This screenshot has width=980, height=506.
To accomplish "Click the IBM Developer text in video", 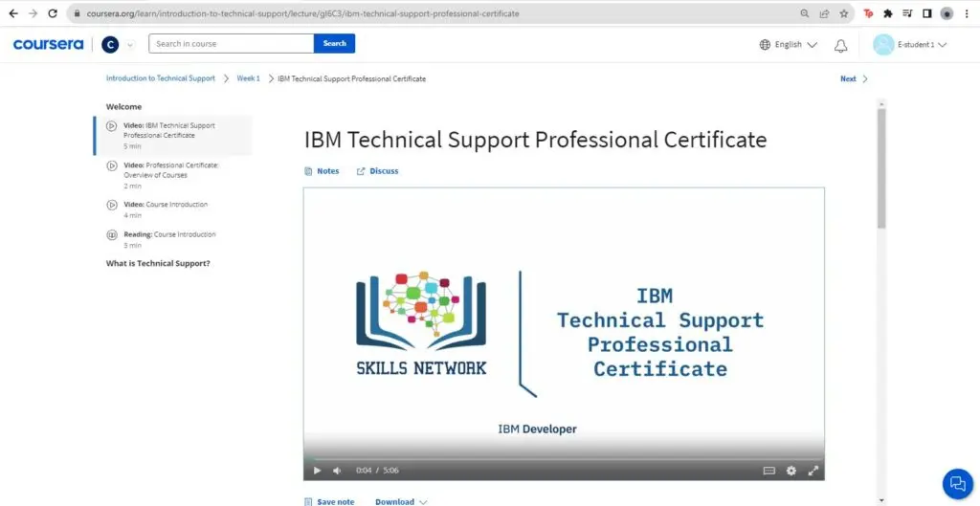I will [537, 429].
